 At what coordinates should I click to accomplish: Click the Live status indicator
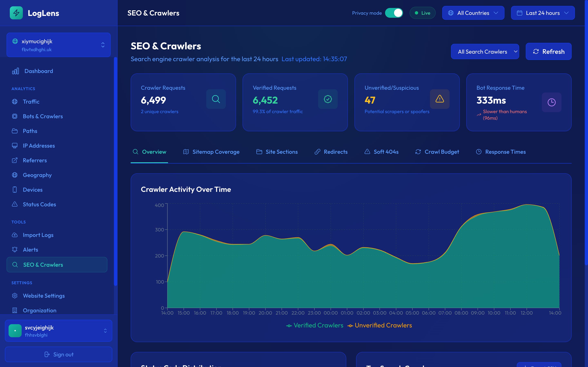click(x=423, y=13)
